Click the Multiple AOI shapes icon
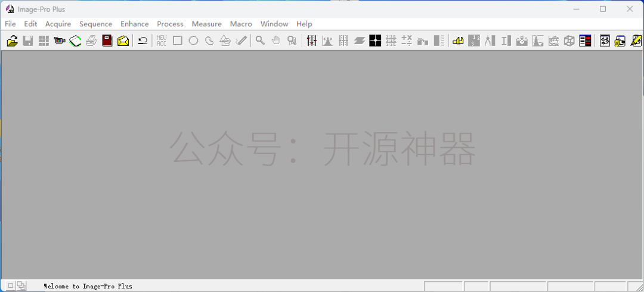This screenshot has height=292, width=644. pos(225,41)
